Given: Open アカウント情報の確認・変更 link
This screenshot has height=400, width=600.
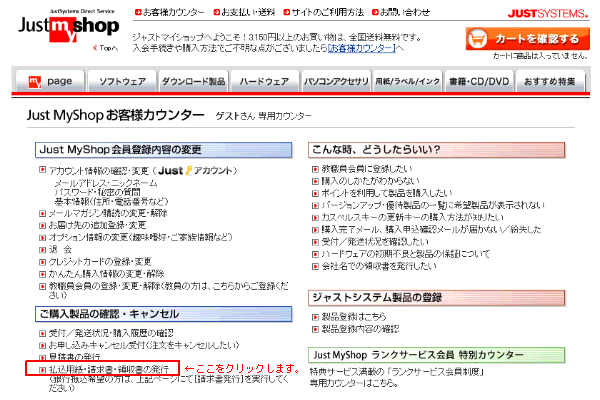Looking at the screenshot, I should click(x=98, y=171).
